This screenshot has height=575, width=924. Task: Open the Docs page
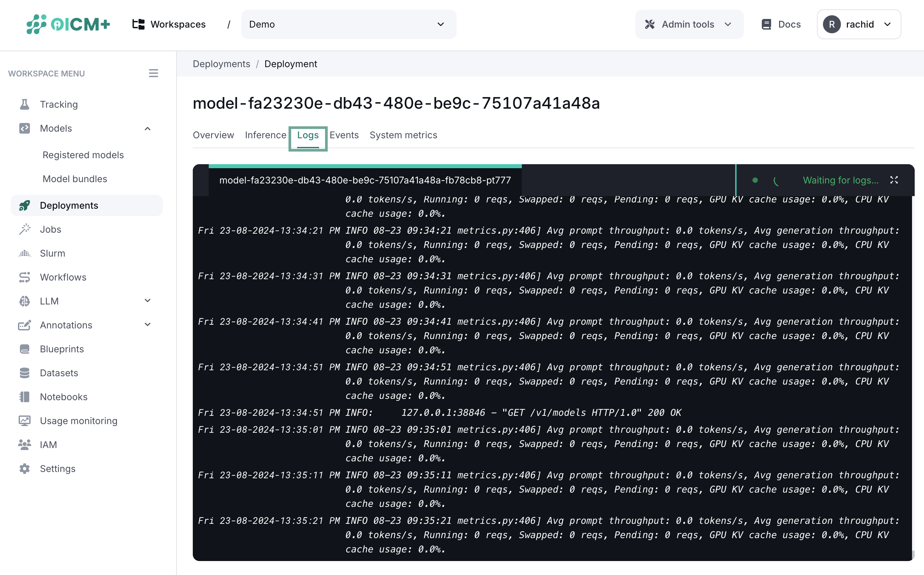pyautogui.click(x=780, y=24)
